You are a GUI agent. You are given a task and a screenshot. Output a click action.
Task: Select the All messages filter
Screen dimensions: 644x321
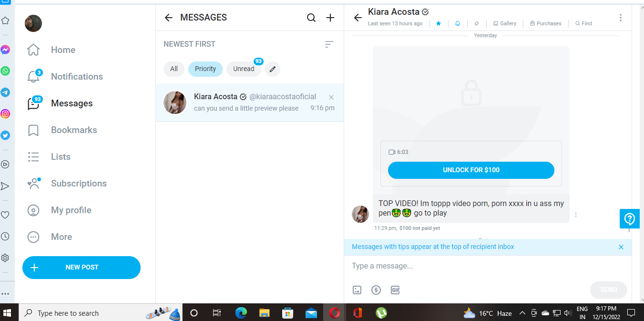[x=174, y=69]
